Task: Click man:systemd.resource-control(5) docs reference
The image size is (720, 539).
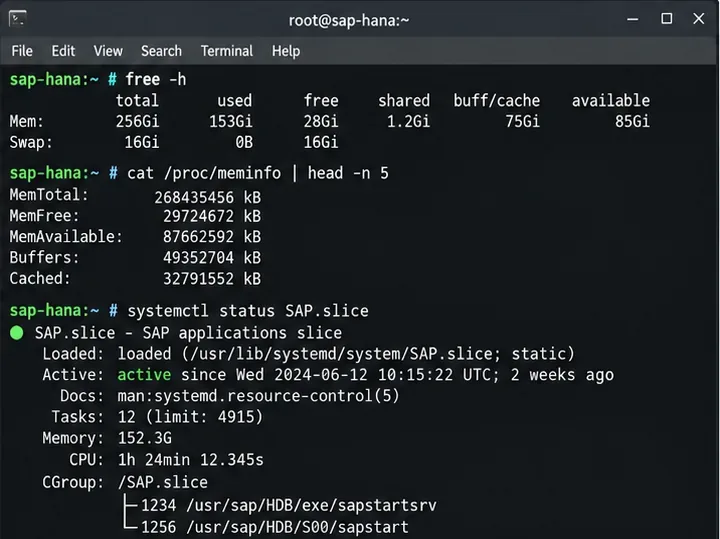Action: click(x=259, y=396)
